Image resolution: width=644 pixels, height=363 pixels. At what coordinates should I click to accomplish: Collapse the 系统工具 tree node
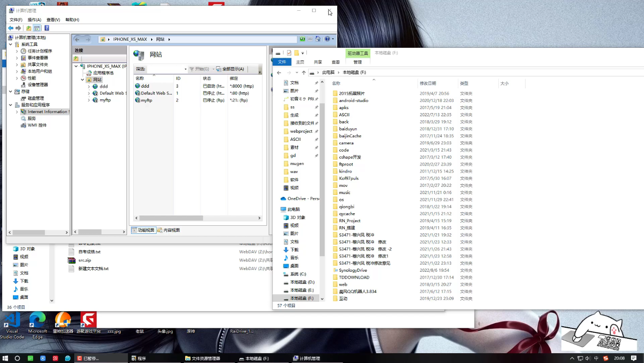click(11, 44)
